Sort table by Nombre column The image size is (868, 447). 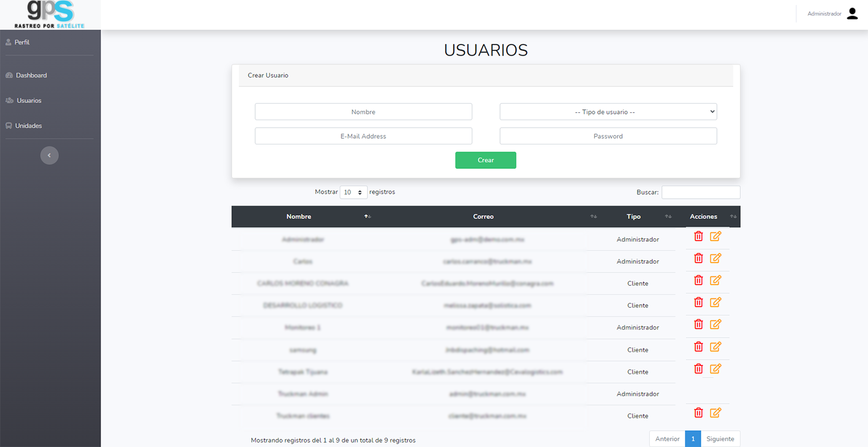point(299,217)
